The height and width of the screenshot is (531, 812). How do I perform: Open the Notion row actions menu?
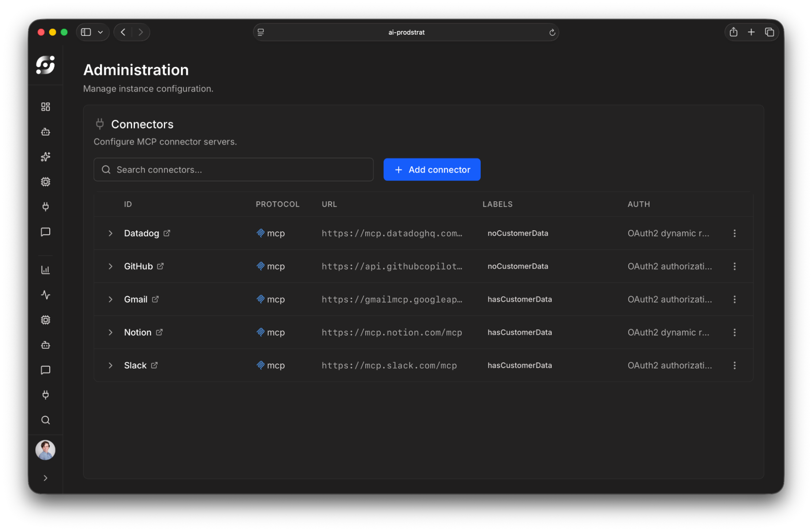click(735, 332)
